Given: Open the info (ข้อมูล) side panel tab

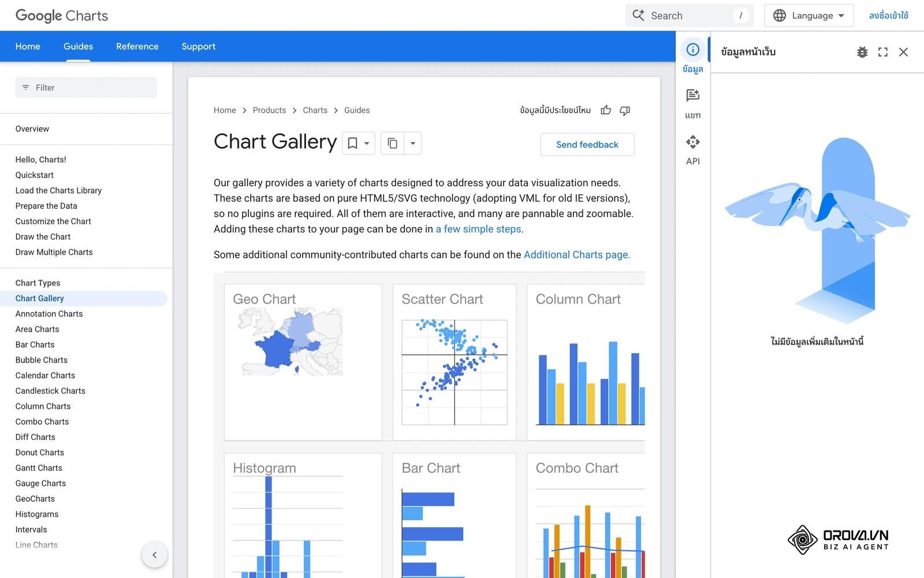Looking at the screenshot, I should tap(693, 57).
